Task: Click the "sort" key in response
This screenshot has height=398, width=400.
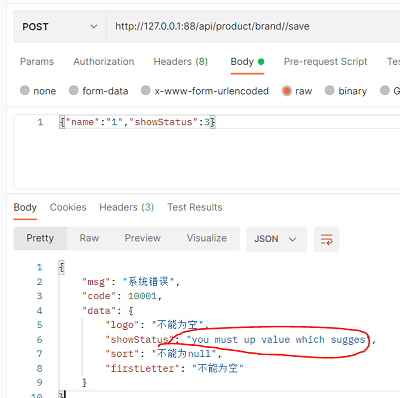Action: click(122, 354)
